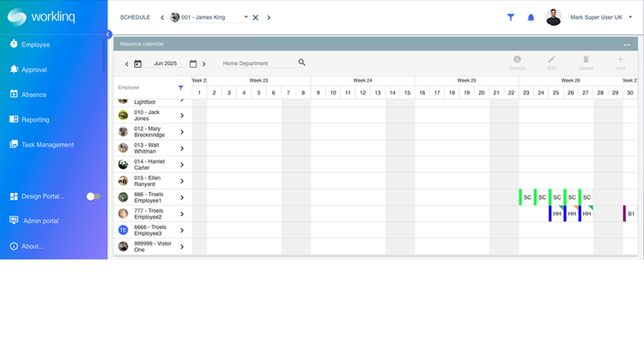The image size is (644, 362).
Task: Expand row 015 - Ellen Ranyard
Action: [x=182, y=181]
